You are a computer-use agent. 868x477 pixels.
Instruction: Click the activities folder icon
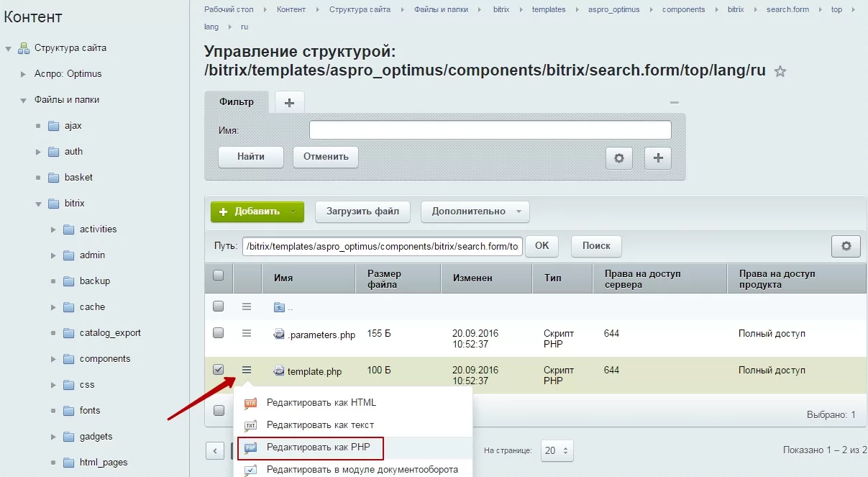(x=69, y=230)
